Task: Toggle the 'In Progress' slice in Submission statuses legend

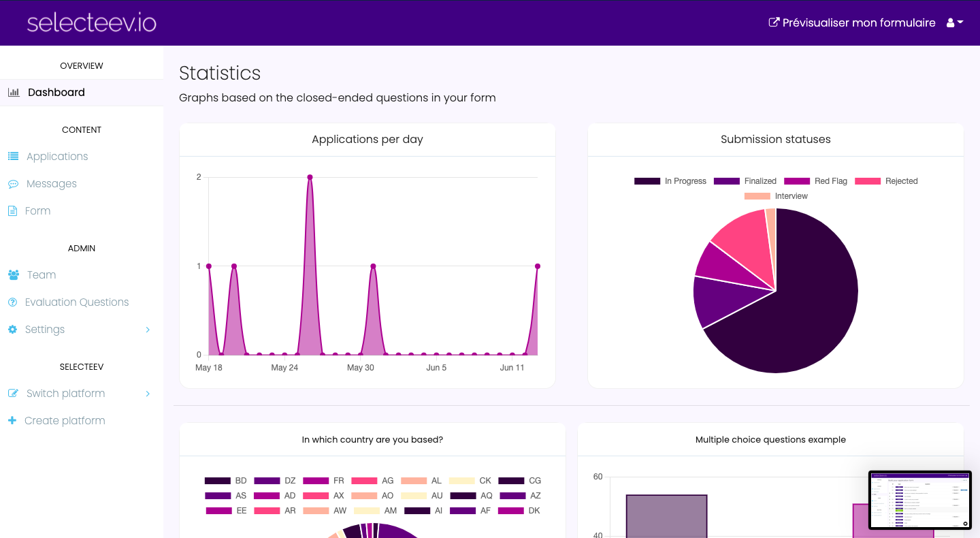Action: pyautogui.click(x=670, y=180)
